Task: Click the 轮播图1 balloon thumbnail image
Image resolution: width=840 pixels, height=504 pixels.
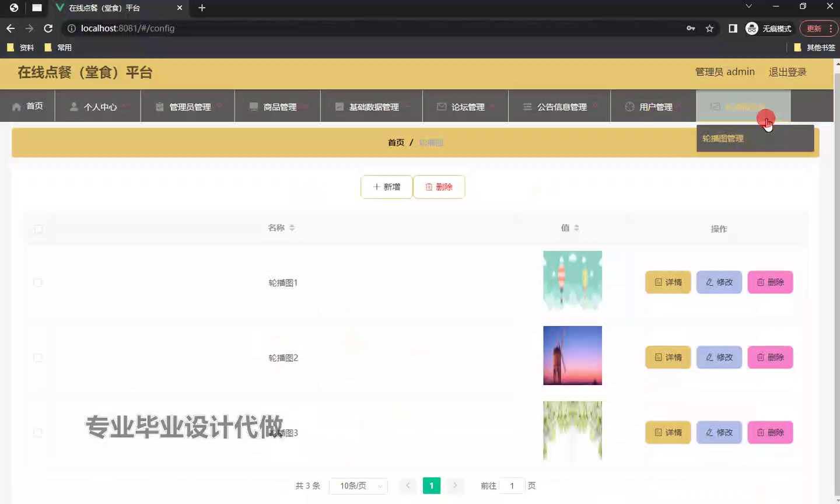Action: click(x=572, y=281)
